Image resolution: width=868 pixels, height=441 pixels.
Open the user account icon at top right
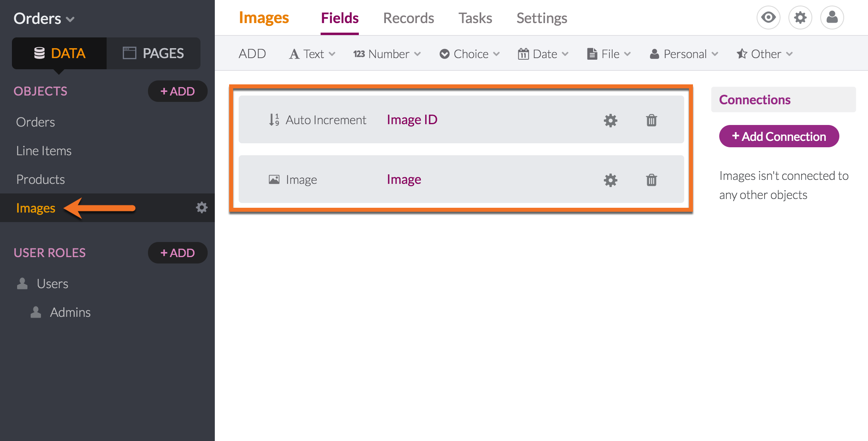832,18
